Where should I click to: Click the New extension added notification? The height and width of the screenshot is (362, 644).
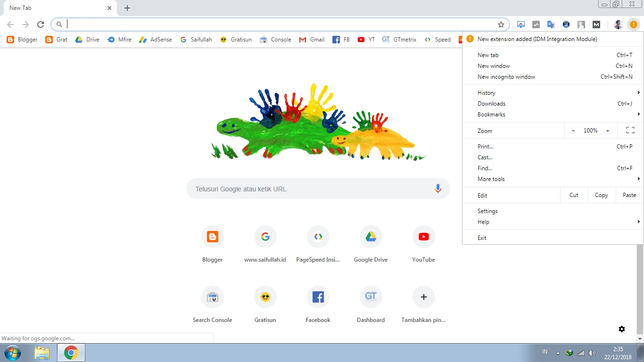click(x=553, y=39)
